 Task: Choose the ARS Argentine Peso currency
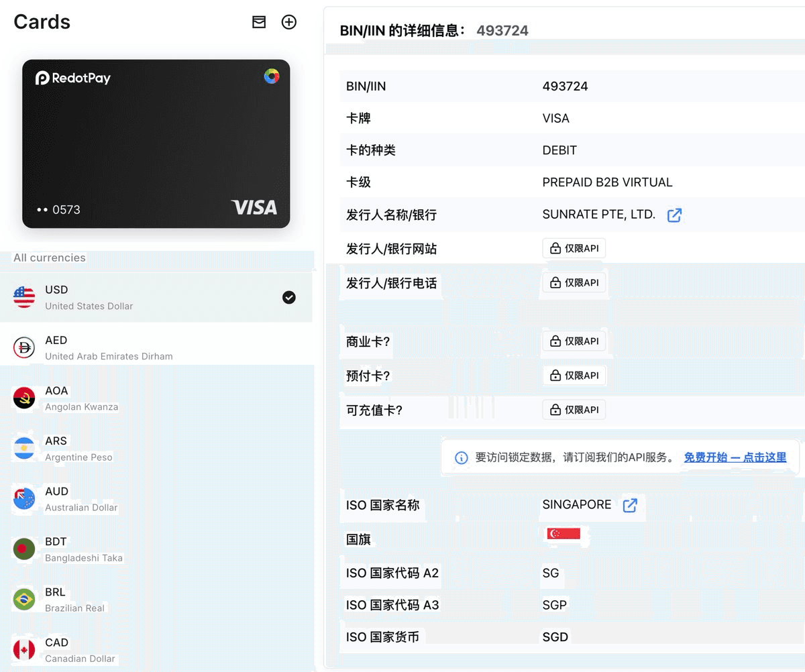point(156,448)
